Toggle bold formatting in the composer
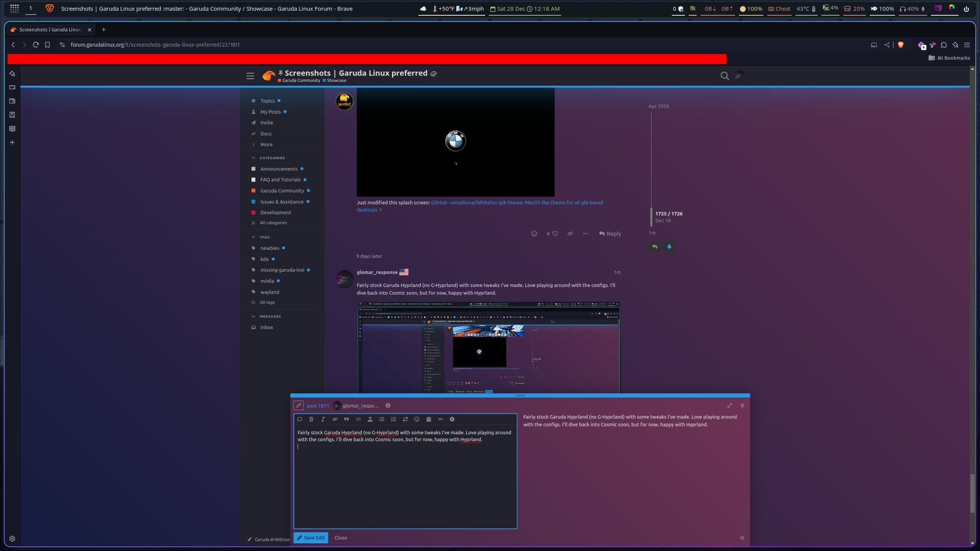980x551 pixels. [x=311, y=419]
